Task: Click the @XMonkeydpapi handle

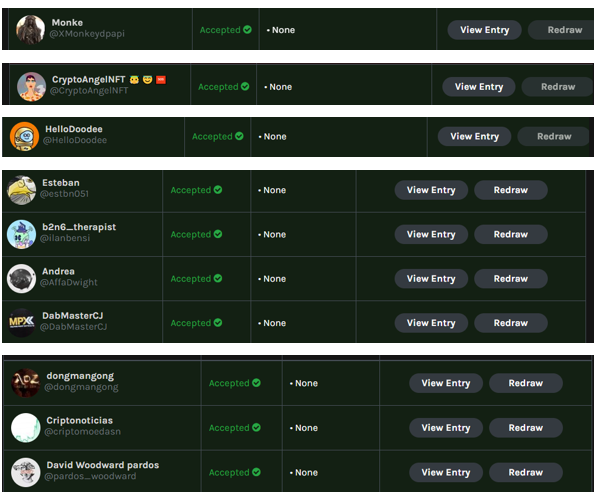Action: tap(87, 34)
